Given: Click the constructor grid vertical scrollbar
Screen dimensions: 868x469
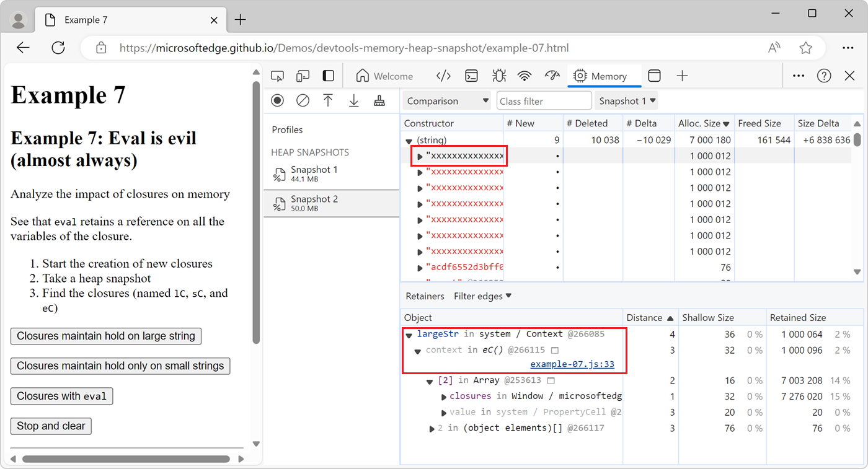Looking at the screenshot, I should coord(857,139).
